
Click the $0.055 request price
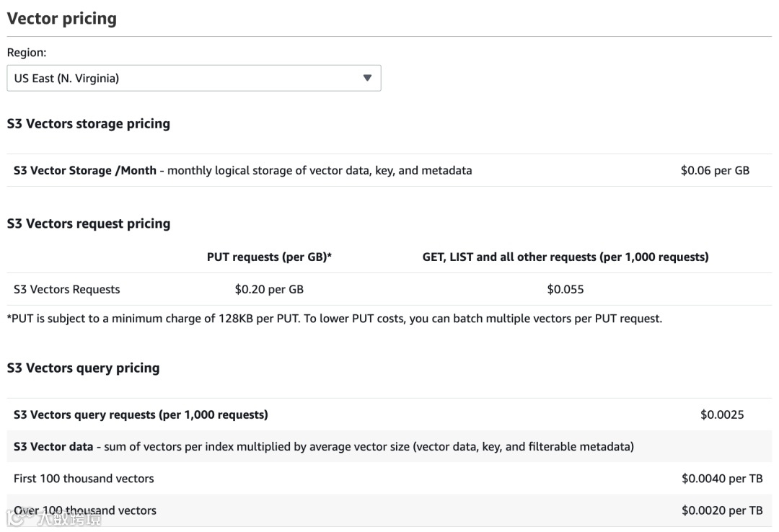(565, 289)
